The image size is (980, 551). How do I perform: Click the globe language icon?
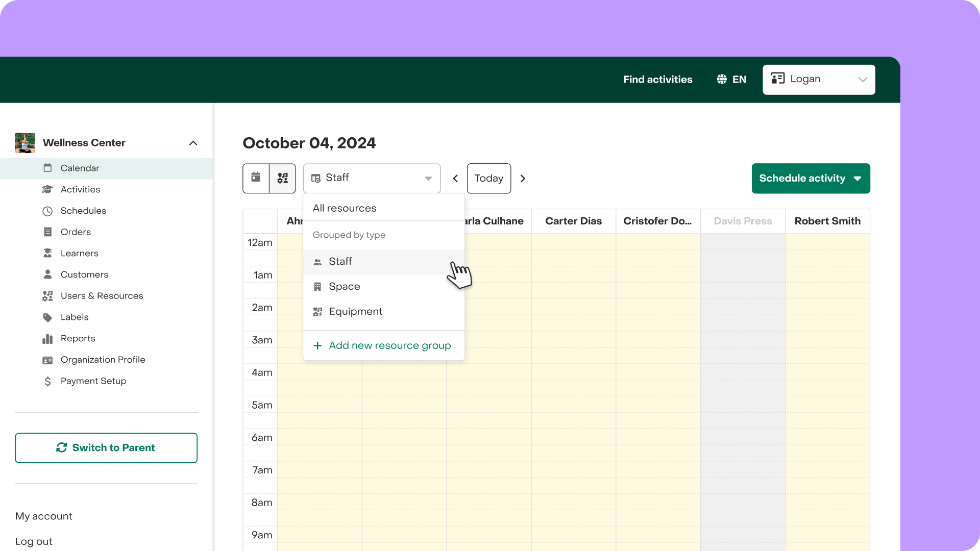(x=722, y=80)
